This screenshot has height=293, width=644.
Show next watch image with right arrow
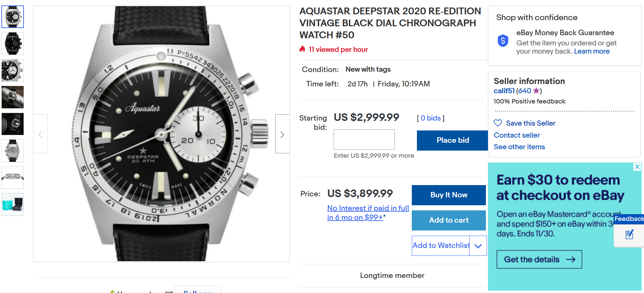(282, 135)
